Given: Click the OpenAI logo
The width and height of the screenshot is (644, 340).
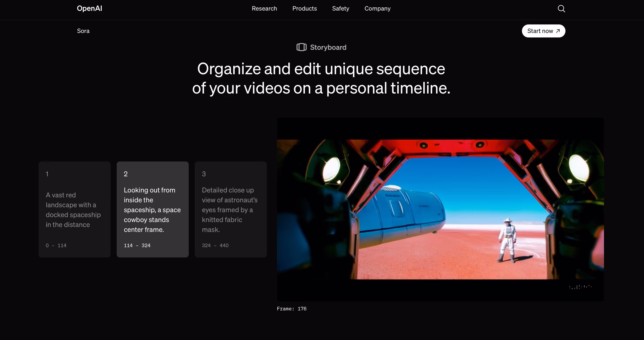Looking at the screenshot, I should [89, 9].
